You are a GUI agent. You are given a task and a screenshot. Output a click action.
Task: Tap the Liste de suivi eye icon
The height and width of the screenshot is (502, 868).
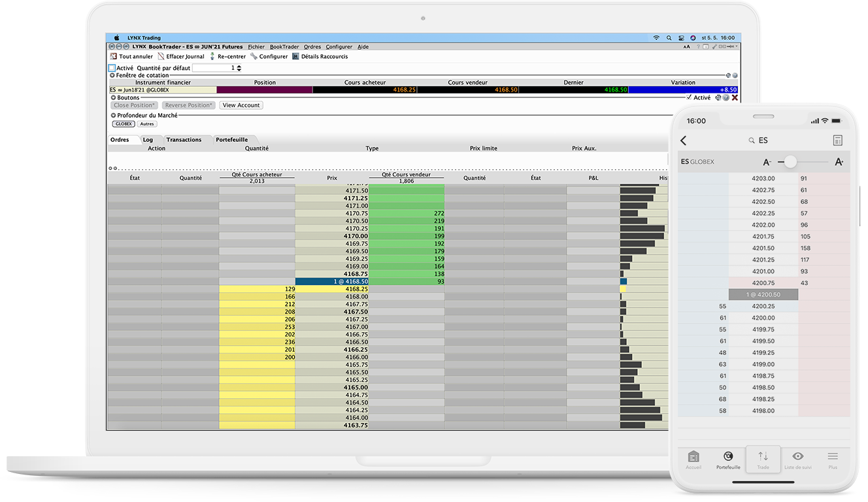[798, 456]
